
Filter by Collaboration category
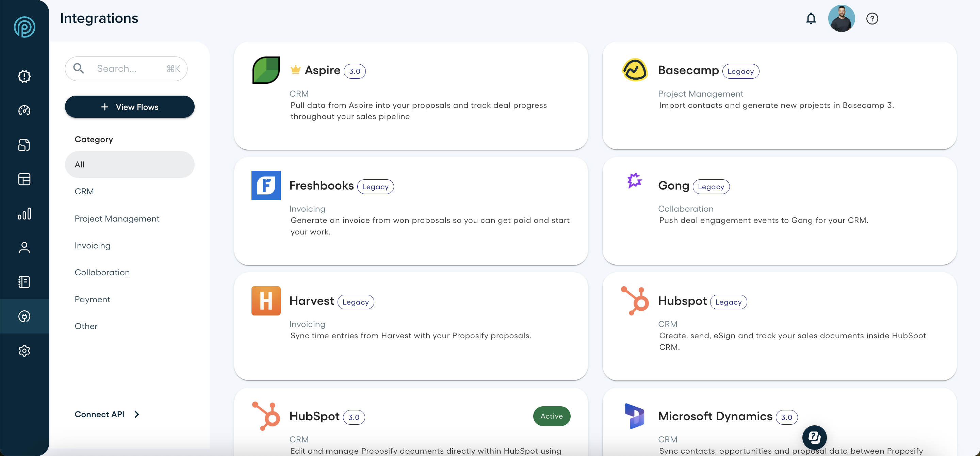(x=102, y=272)
